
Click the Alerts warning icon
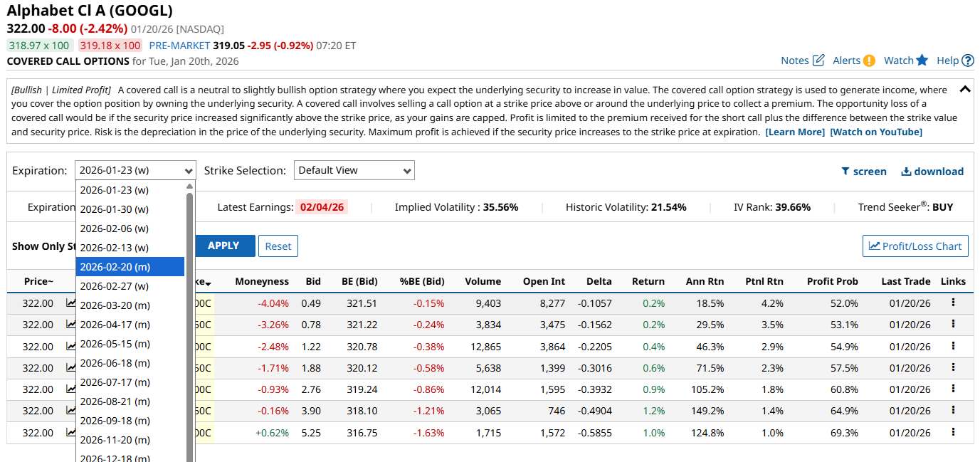coord(869,61)
